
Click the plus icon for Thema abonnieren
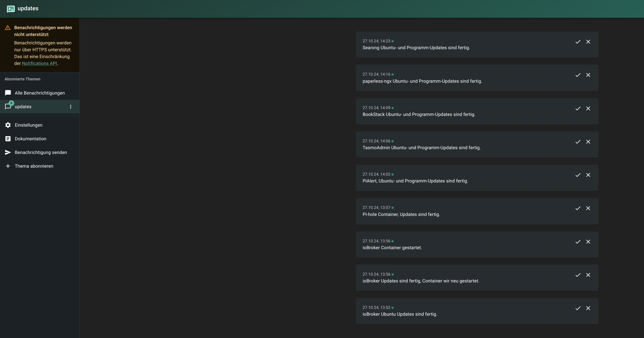click(x=8, y=166)
